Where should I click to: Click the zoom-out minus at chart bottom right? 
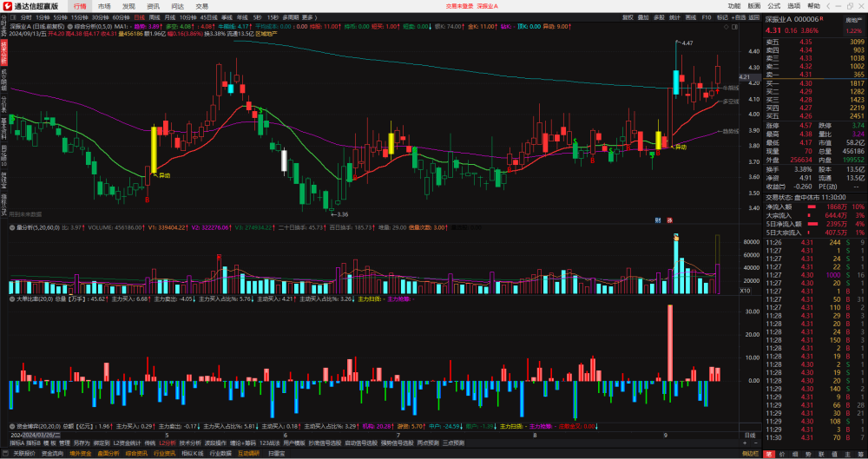[756, 443]
